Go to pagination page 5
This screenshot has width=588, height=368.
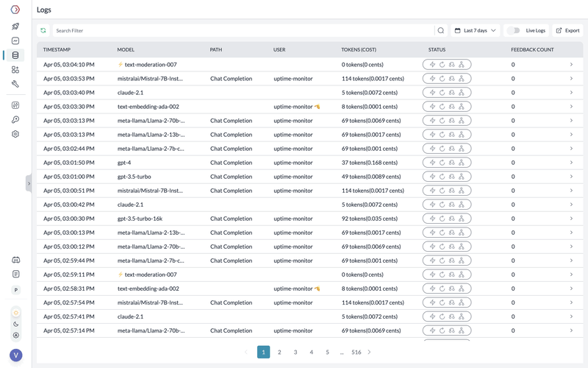pos(327,352)
